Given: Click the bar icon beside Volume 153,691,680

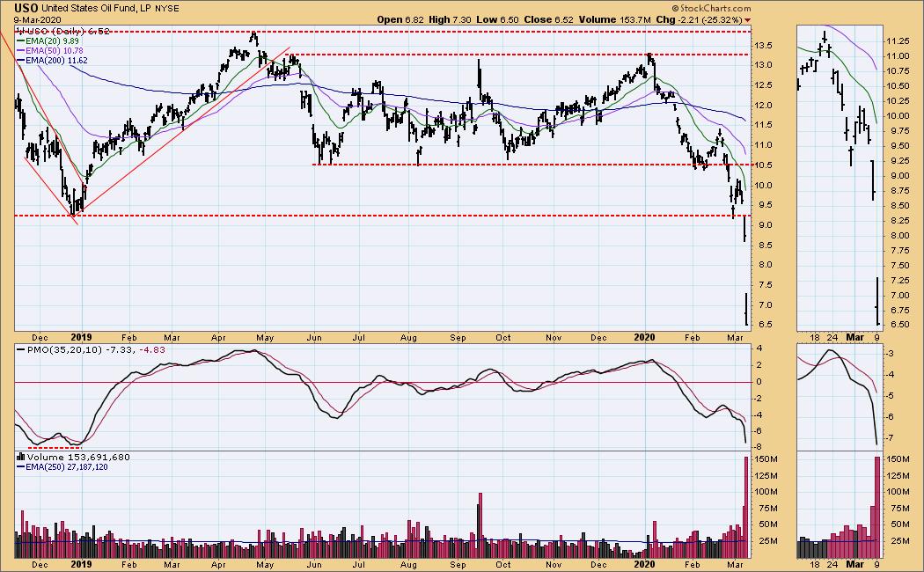Looking at the screenshot, I should coord(20,457).
